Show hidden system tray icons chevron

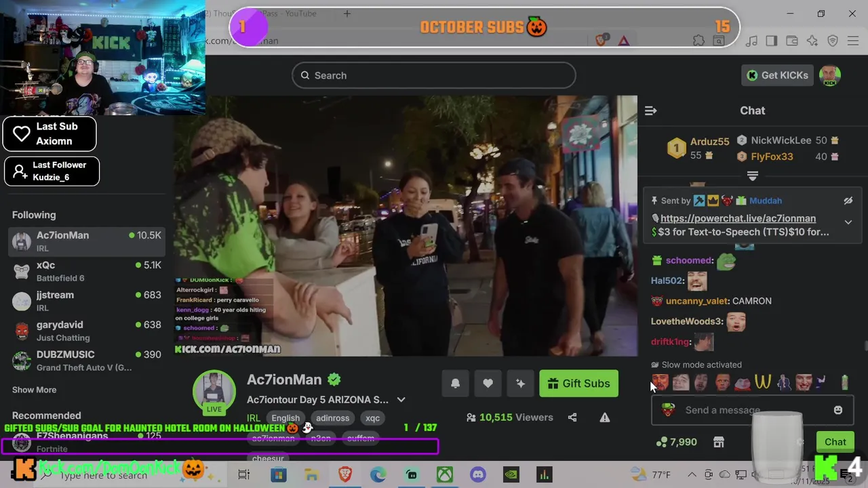692,475
